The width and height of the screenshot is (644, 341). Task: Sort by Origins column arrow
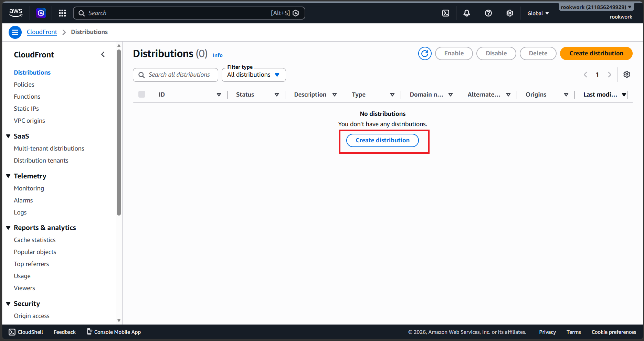(566, 95)
